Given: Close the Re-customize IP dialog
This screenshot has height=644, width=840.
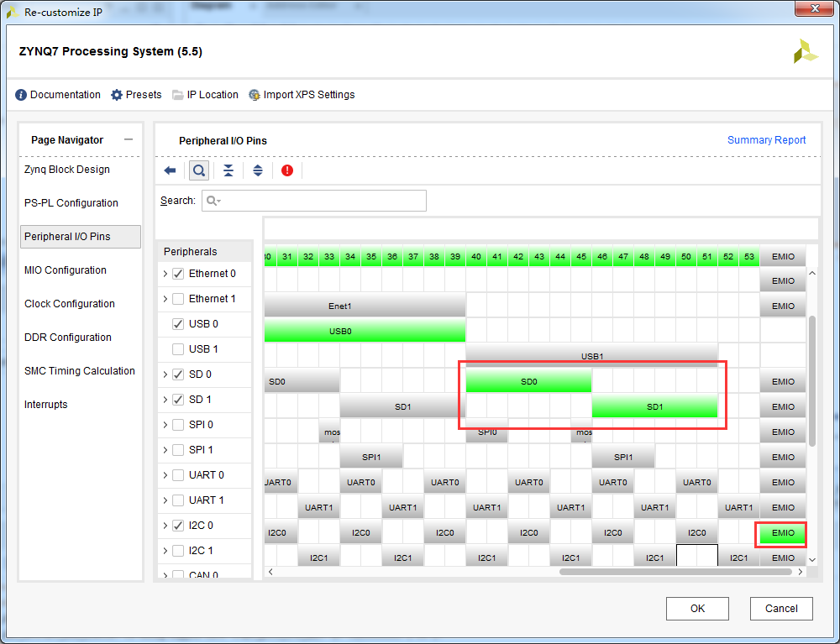Looking at the screenshot, I should coord(814,8).
